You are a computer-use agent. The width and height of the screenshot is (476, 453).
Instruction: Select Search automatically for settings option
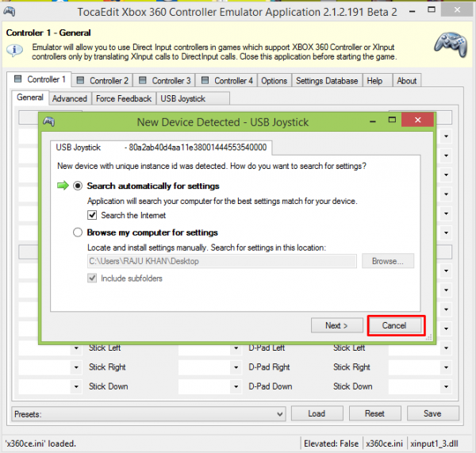pos(78,186)
